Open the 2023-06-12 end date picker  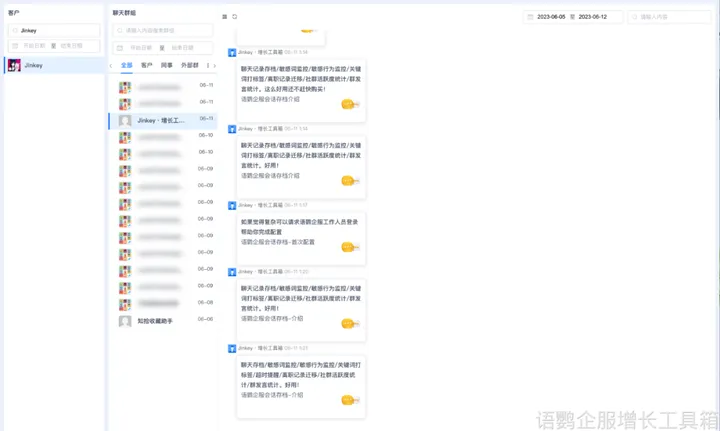click(600, 17)
